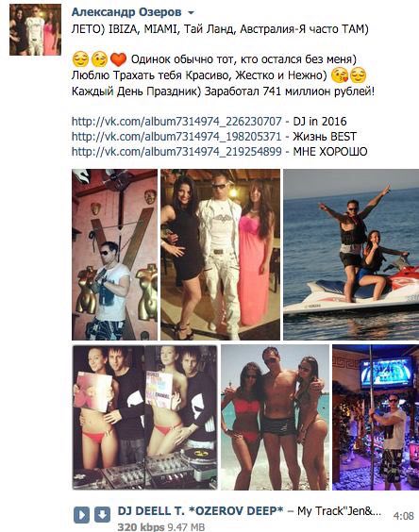Play the DJ DEELL T. audio track
Image resolution: width=419 pixels, height=532 pixels.
81,515
